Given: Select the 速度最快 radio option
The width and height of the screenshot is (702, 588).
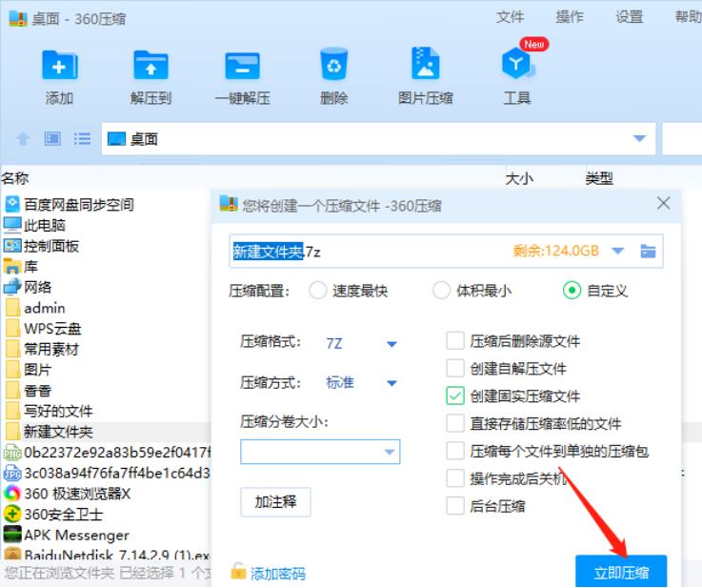Looking at the screenshot, I should (318, 292).
